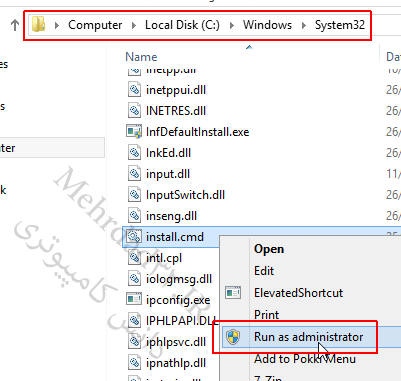Click intl.cpl file icon
401x381 pixels.
pyautogui.click(x=134, y=258)
